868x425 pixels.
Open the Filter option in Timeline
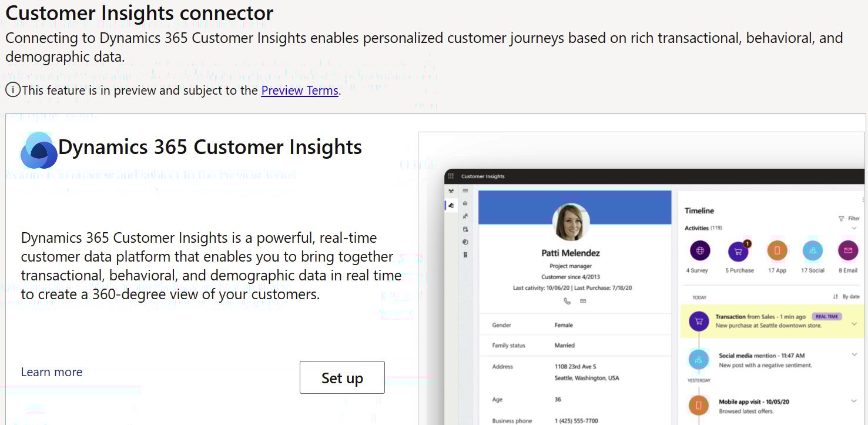pos(849,219)
